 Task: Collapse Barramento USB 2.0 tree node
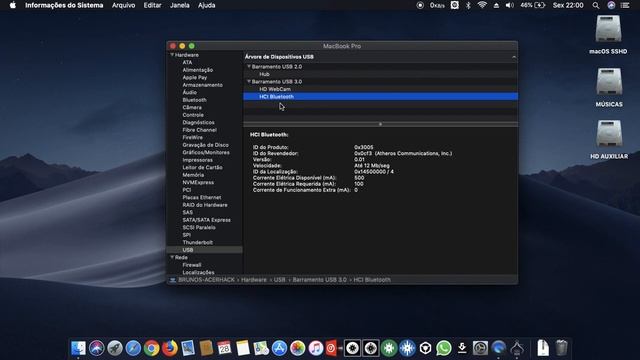tap(249, 67)
